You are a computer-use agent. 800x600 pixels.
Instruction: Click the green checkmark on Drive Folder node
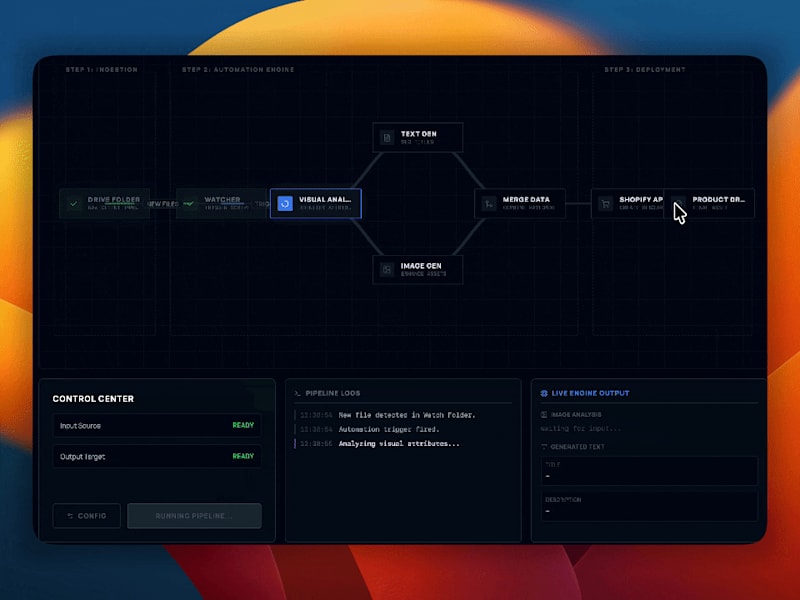(74, 203)
